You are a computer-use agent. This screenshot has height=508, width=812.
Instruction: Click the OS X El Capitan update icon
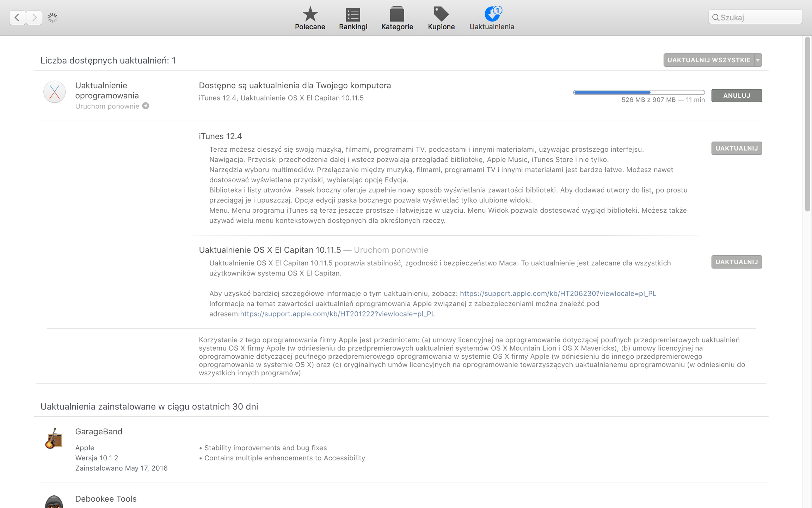(54, 92)
